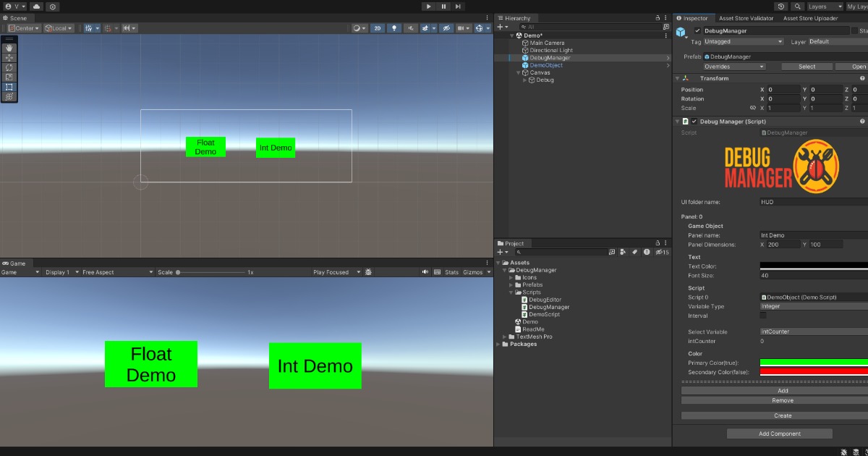Image resolution: width=868 pixels, height=456 pixels.
Task: Click the Add button in Debug Manager
Action: pos(783,390)
